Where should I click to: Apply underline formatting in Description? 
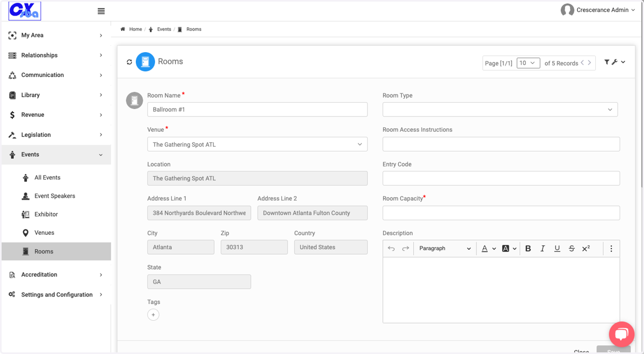(557, 248)
